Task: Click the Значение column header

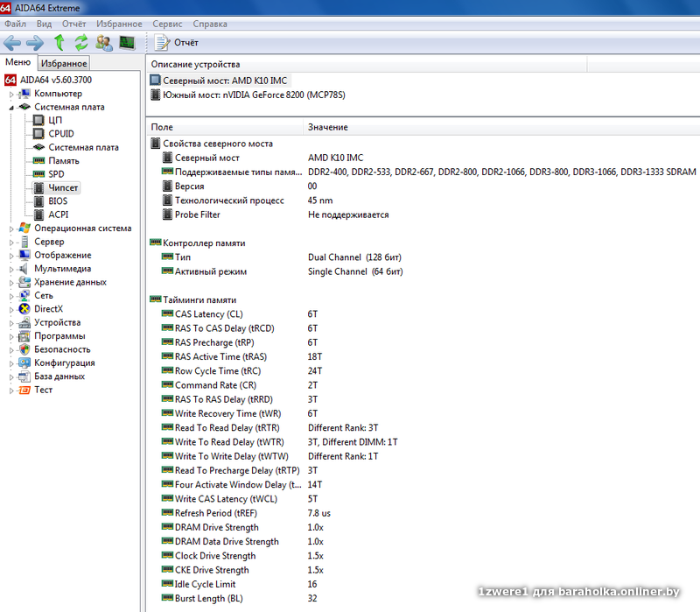Action: [x=501, y=127]
